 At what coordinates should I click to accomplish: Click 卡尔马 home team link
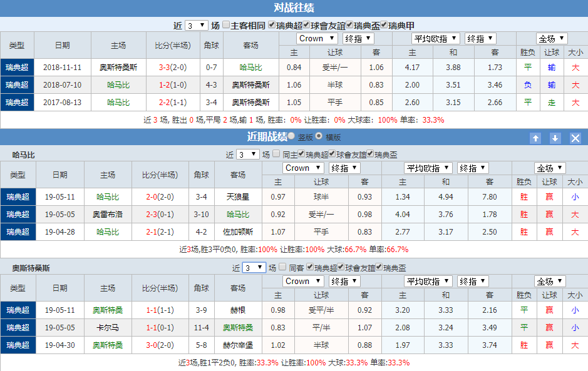tap(108, 328)
